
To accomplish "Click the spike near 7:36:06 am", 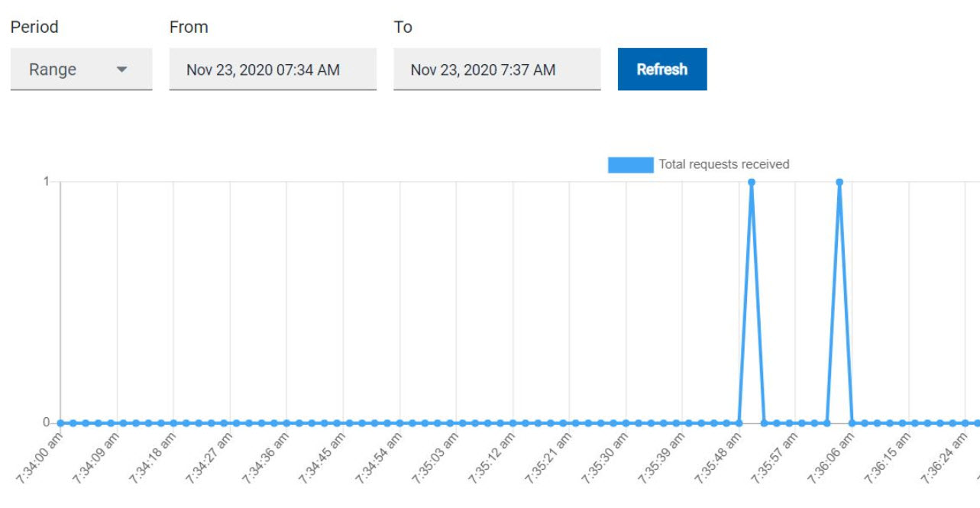I will click(839, 181).
